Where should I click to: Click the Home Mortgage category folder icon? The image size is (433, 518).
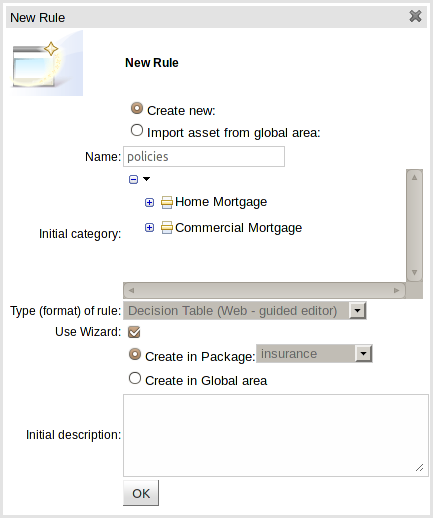167,202
